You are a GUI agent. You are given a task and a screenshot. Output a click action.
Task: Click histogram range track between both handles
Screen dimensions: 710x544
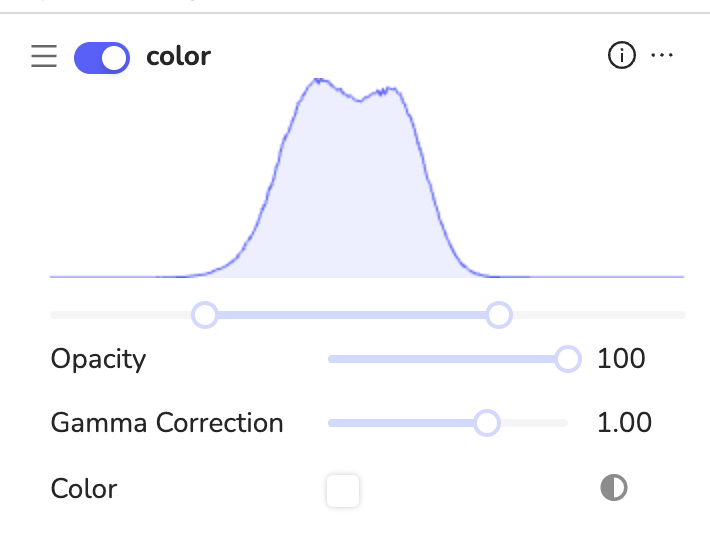pos(350,315)
